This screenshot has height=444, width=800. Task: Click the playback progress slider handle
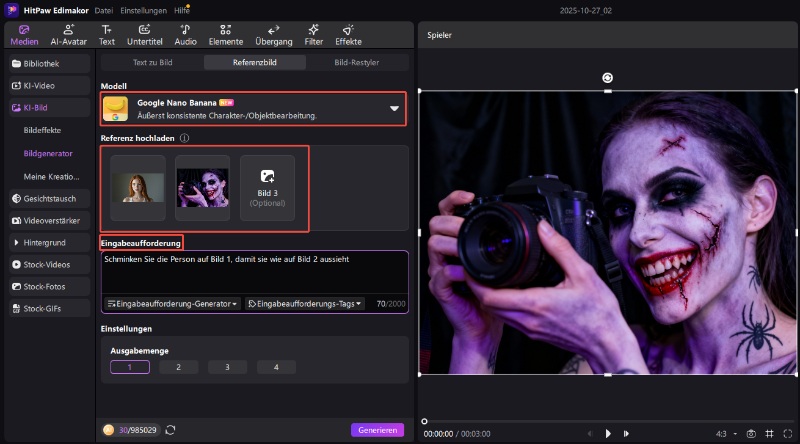pyautogui.click(x=425, y=421)
